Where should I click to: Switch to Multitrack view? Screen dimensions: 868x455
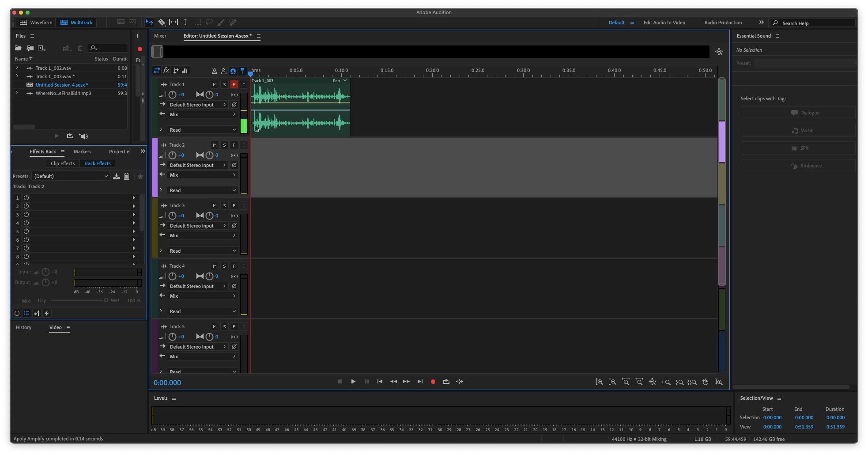point(76,23)
